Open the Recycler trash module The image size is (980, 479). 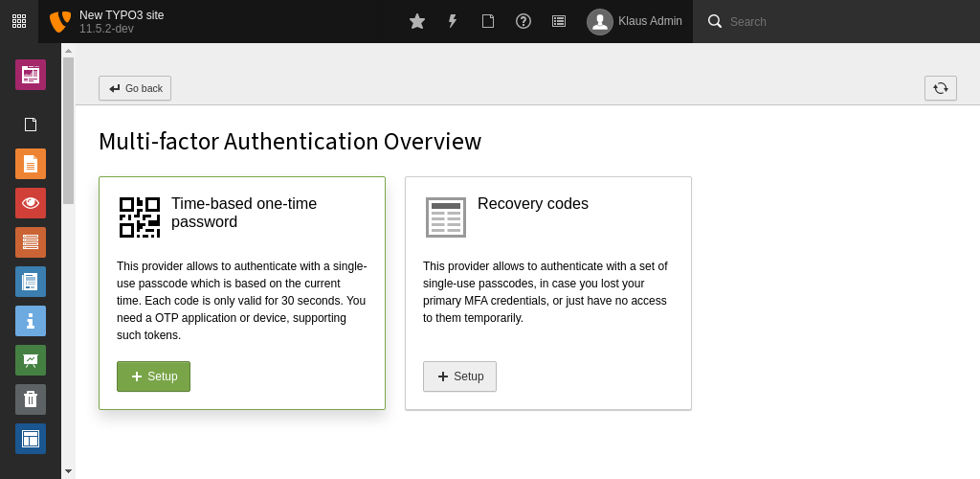(31, 399)
